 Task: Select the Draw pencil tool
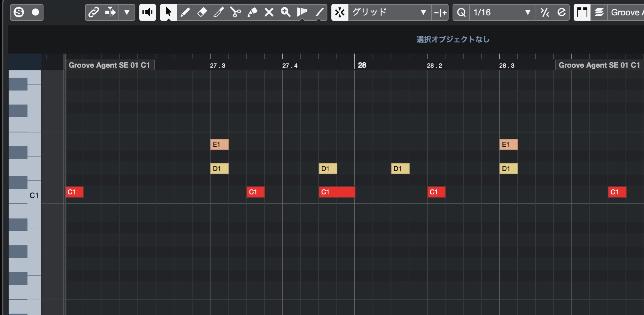tap(185, 12)
